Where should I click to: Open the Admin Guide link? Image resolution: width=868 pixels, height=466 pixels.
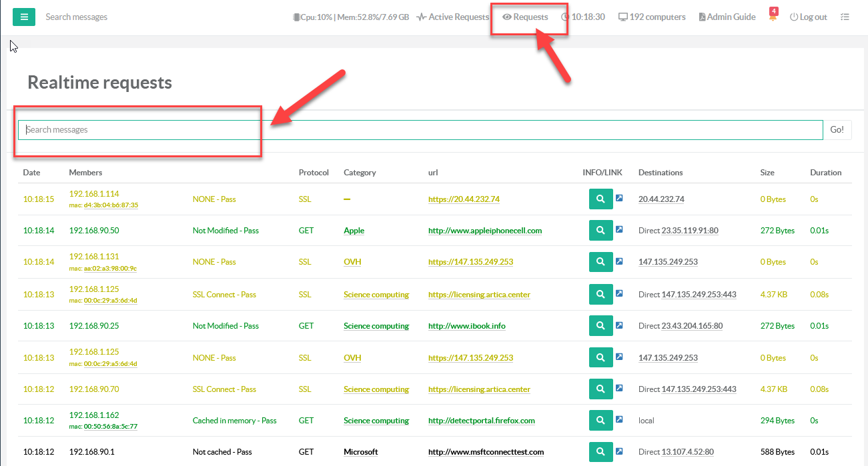pyautogui.click(x=727, y=17)
